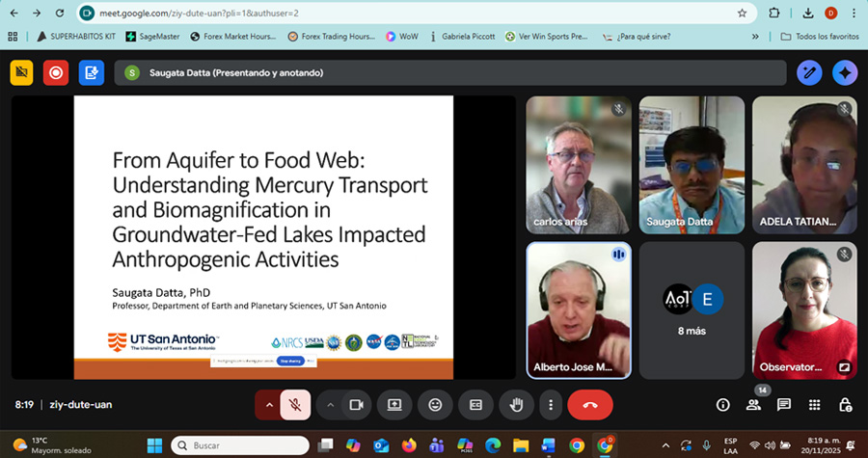Open meeting details info icon

723,405
